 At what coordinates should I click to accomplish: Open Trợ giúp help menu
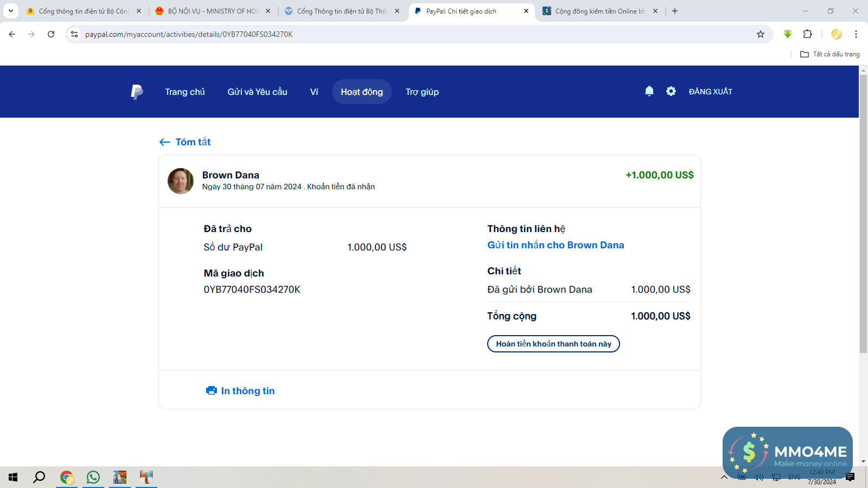coord(422,92)
